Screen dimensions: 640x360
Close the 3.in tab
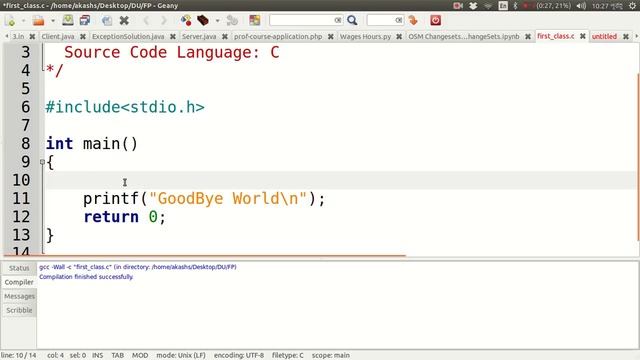32,37
